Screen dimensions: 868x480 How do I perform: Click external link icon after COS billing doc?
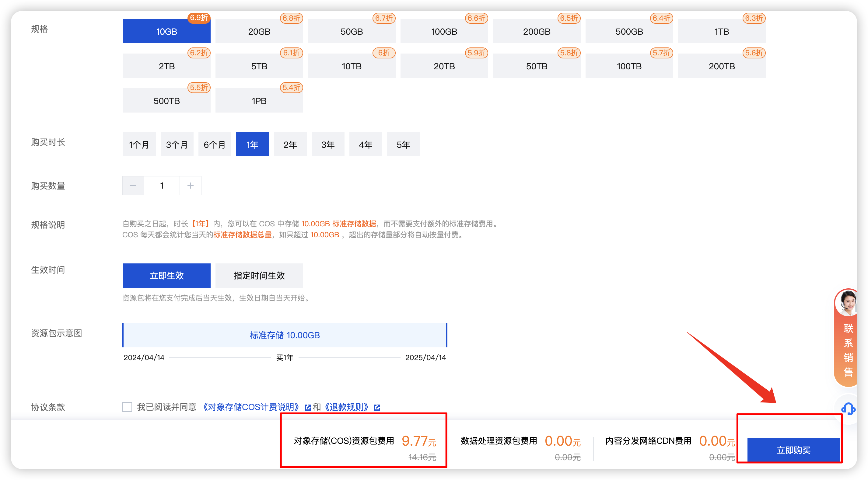tap(307, 408)
